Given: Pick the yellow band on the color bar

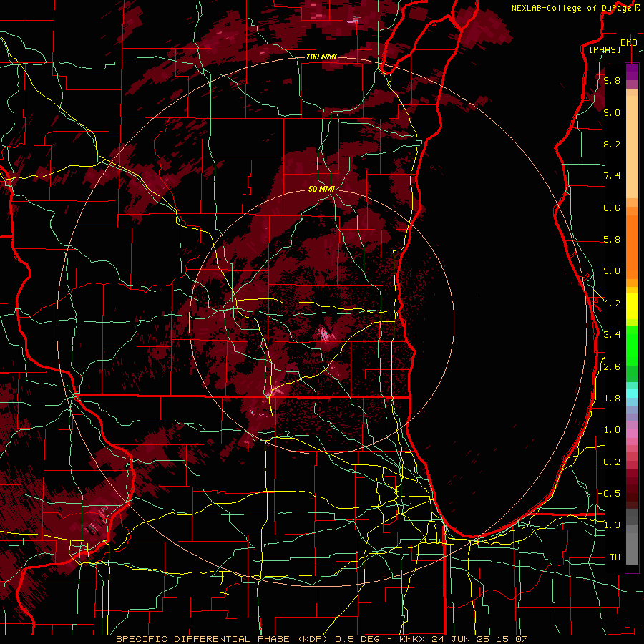Looking at the screenshot, I should [632, 306].
